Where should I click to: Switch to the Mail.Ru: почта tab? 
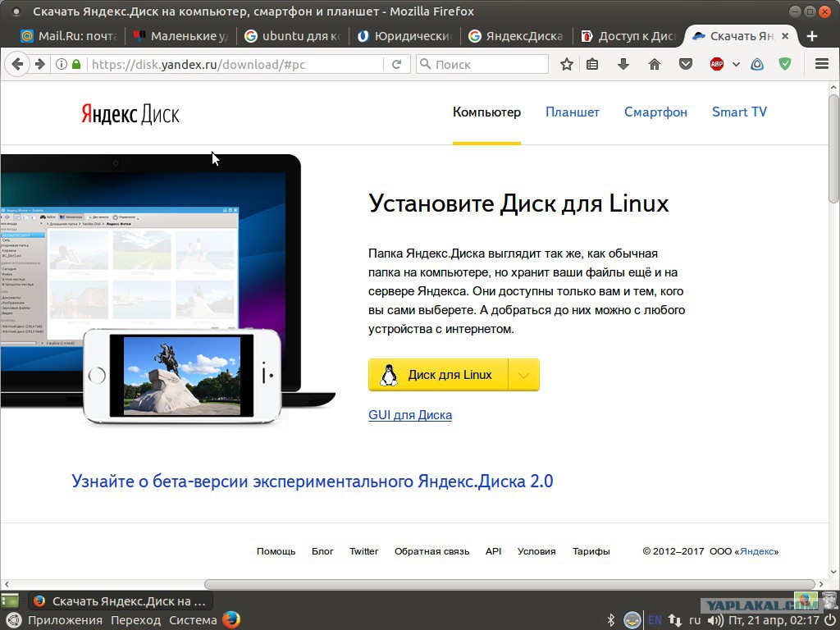click(70, 36)
